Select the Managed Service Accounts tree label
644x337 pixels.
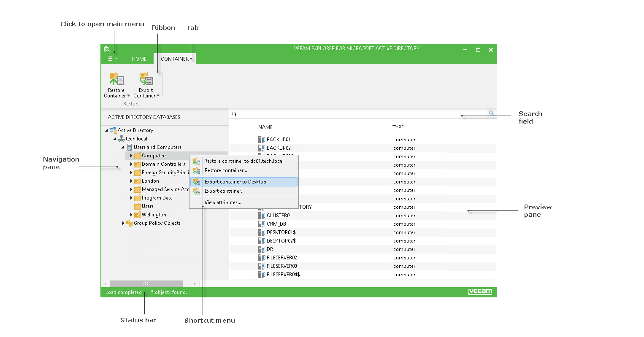[165, 189]
